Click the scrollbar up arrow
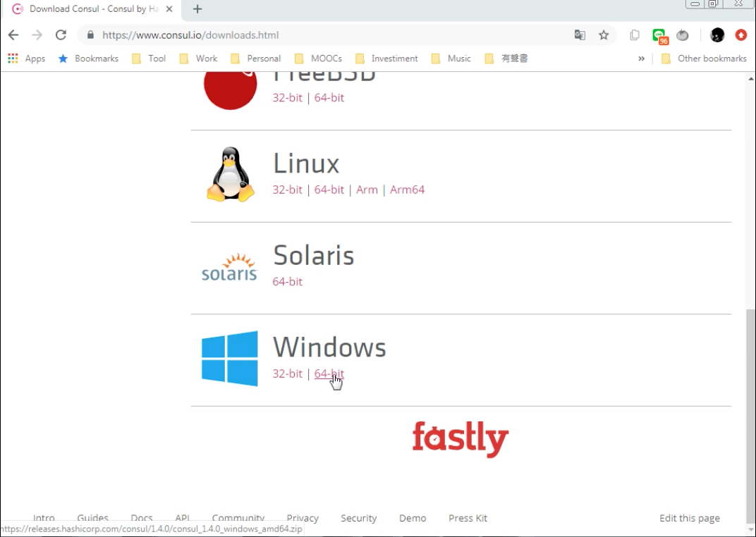This screenshot has width=756, height=537. pyautogui.click(x=750, y=78)
